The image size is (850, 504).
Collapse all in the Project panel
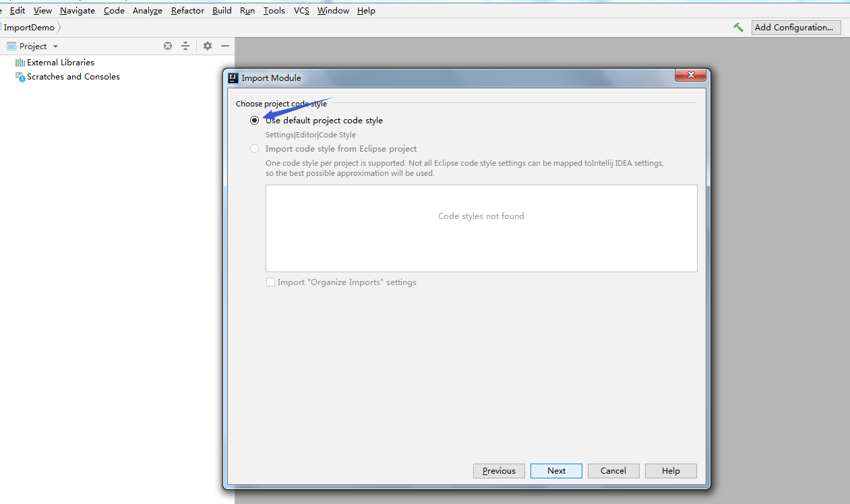[185, 46]
